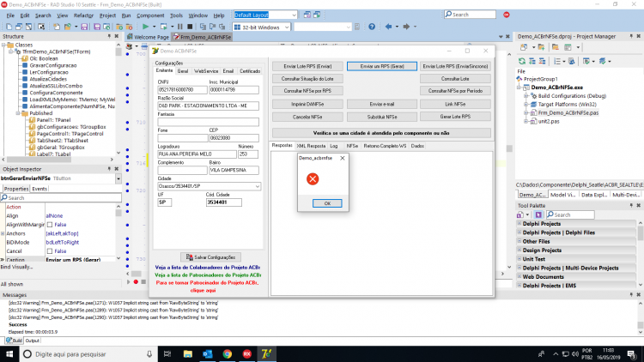Screen dimensions: 644x362
Task: Expand the Other Files palette category
Action: click(x=519, y=241)
